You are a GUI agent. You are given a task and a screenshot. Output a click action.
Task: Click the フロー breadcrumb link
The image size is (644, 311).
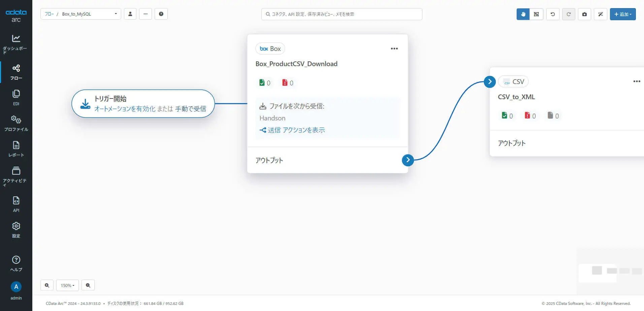click(49, 14)
